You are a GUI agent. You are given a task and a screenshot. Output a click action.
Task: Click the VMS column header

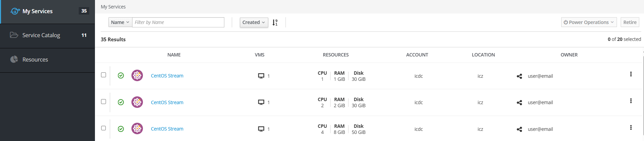tap(259, 55)
